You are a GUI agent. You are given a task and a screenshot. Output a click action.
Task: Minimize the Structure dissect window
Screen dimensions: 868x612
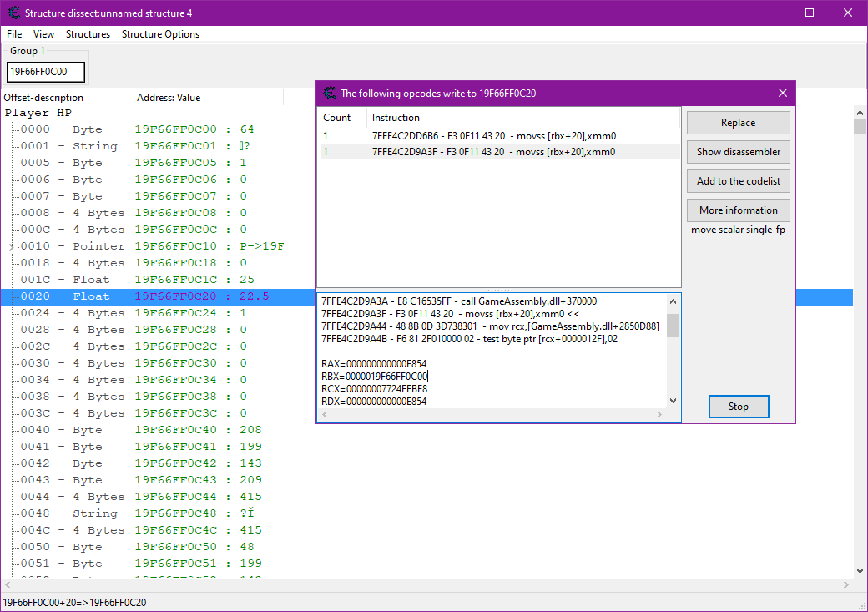771,13
